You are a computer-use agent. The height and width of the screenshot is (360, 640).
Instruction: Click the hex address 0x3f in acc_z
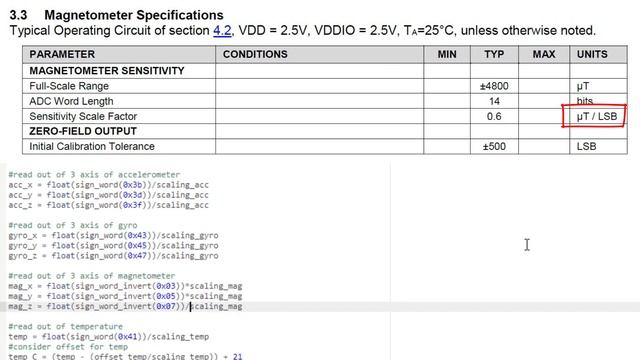132,205
